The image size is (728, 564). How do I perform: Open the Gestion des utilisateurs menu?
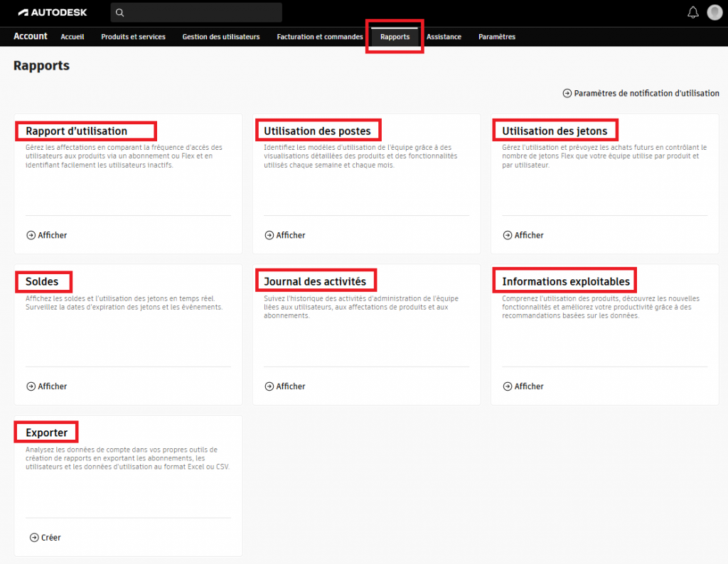point(221,37)
